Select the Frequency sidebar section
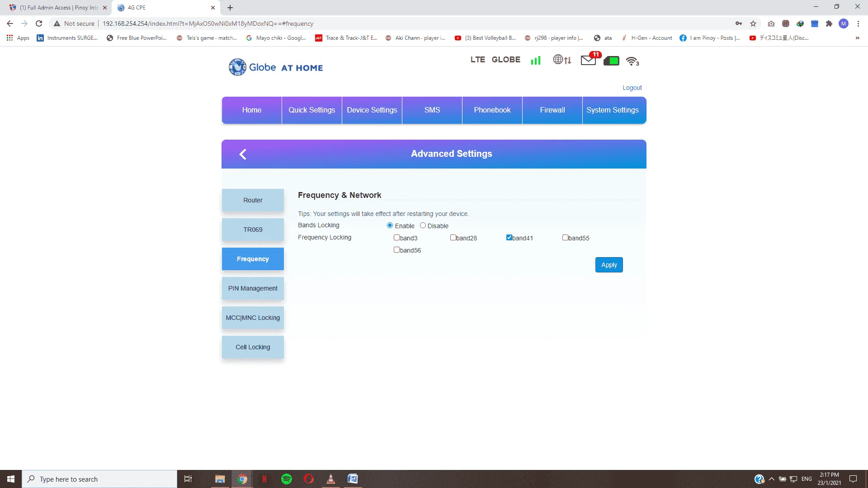868x488 pixels. pyautogui.click(x=253, y=259)
